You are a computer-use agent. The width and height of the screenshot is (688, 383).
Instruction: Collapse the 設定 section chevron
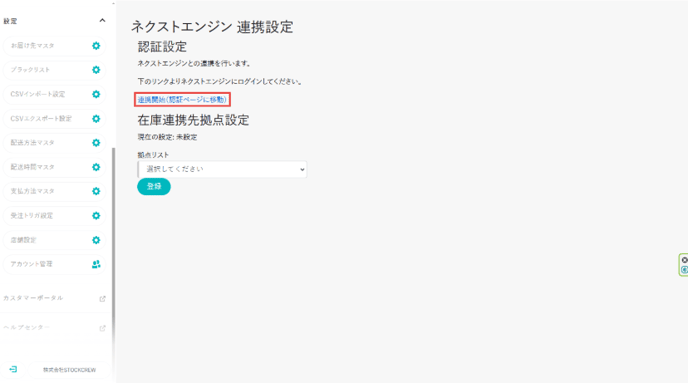pos(102,20)
